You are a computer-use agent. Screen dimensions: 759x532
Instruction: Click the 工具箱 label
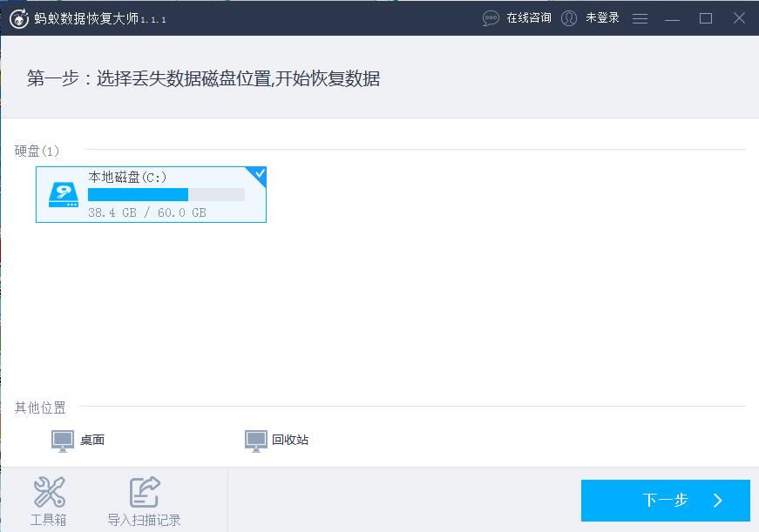pyautogui.click(x=49, y=520)
